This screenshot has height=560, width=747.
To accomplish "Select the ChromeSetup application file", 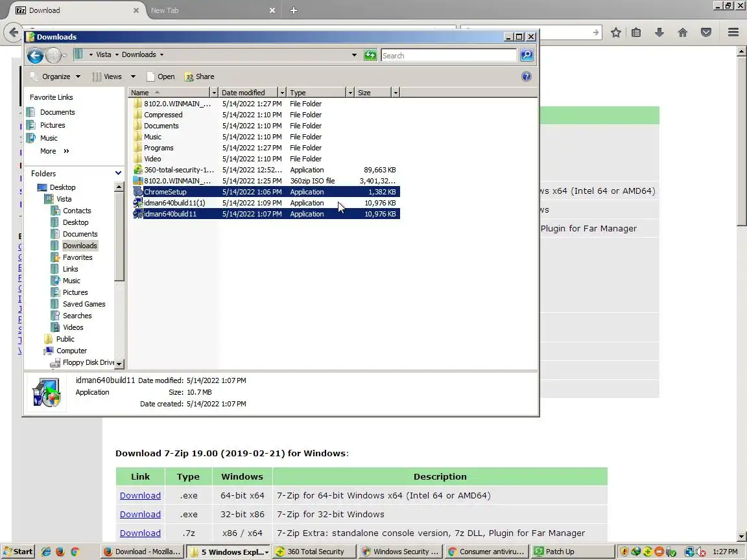I will 267,192.
